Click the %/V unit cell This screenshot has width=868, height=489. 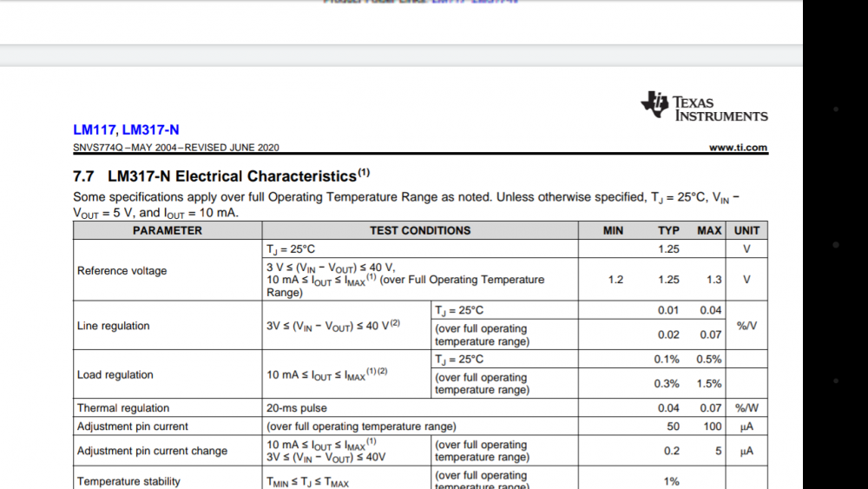point(746,326)
